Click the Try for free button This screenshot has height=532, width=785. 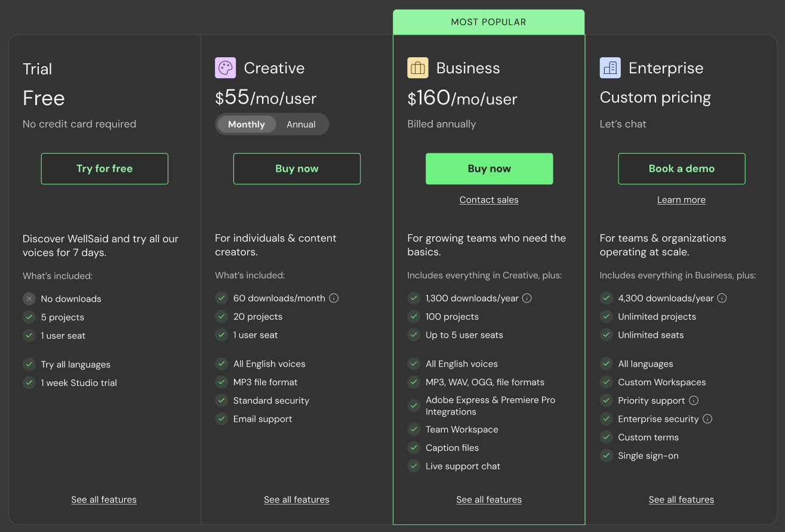click(104, 169)
